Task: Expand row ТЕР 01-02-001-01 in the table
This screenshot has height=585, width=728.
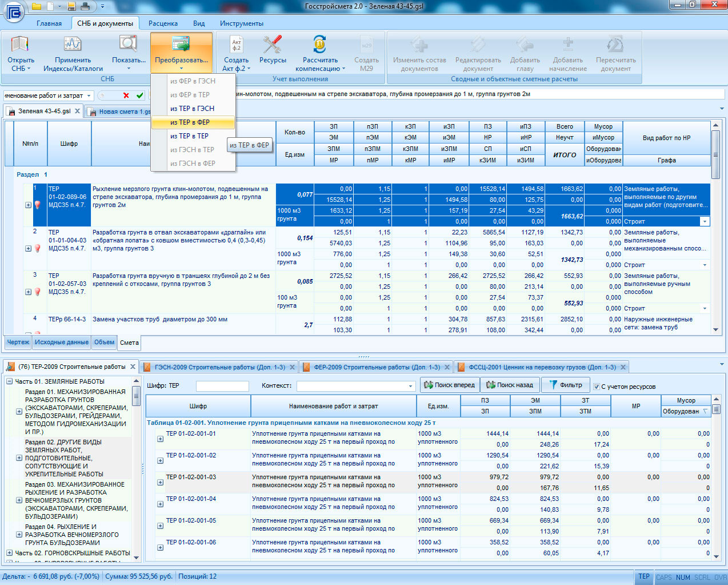Action: coord(160,439)
